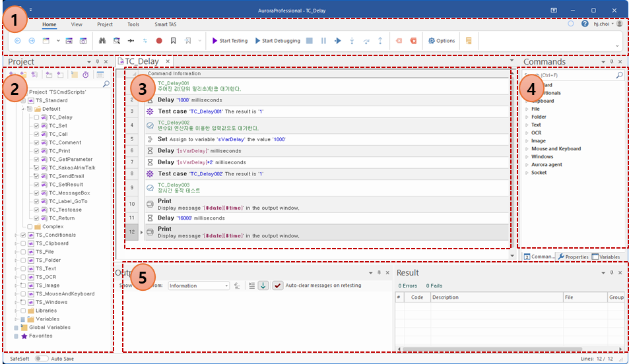Click the bookmark icon in the toolbar

[174, 41]
